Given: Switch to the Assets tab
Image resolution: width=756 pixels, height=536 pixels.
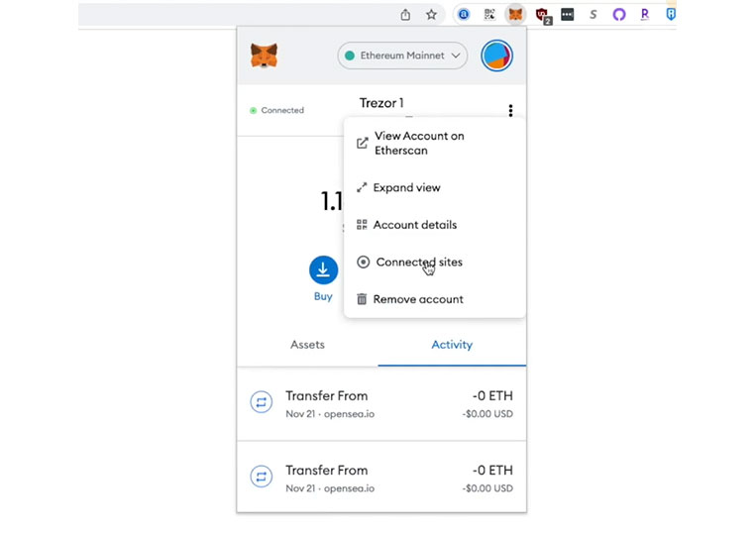Looking at the screenshot, I should click(x=307, y=345).
